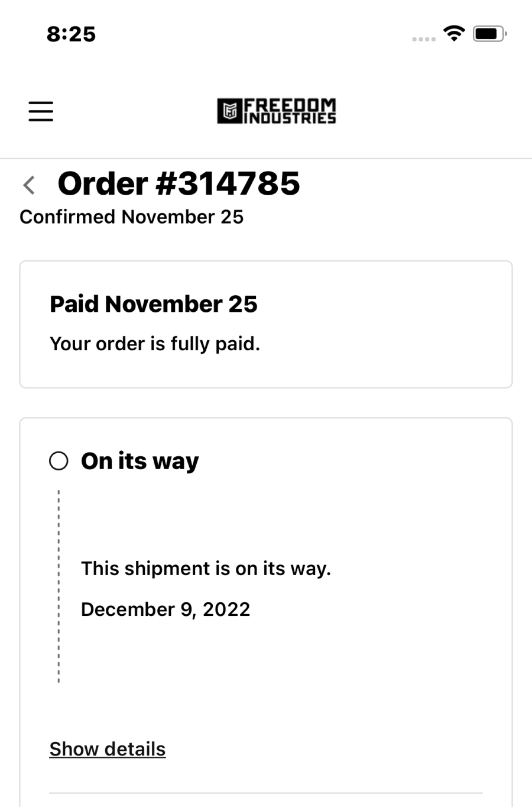
Task: Tap the cellular signal dots in the status bar
Action: click(423, 39)
